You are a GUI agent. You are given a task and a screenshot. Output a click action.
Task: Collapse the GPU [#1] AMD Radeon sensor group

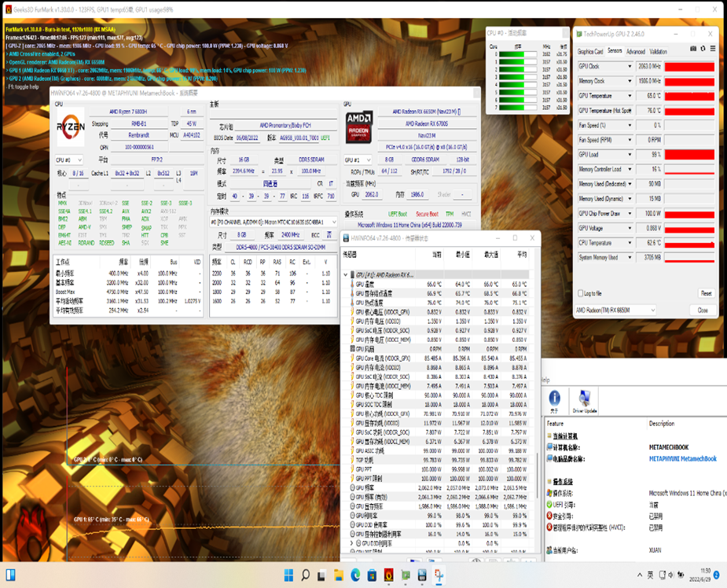pyautogui.click(x=345, y=274)
